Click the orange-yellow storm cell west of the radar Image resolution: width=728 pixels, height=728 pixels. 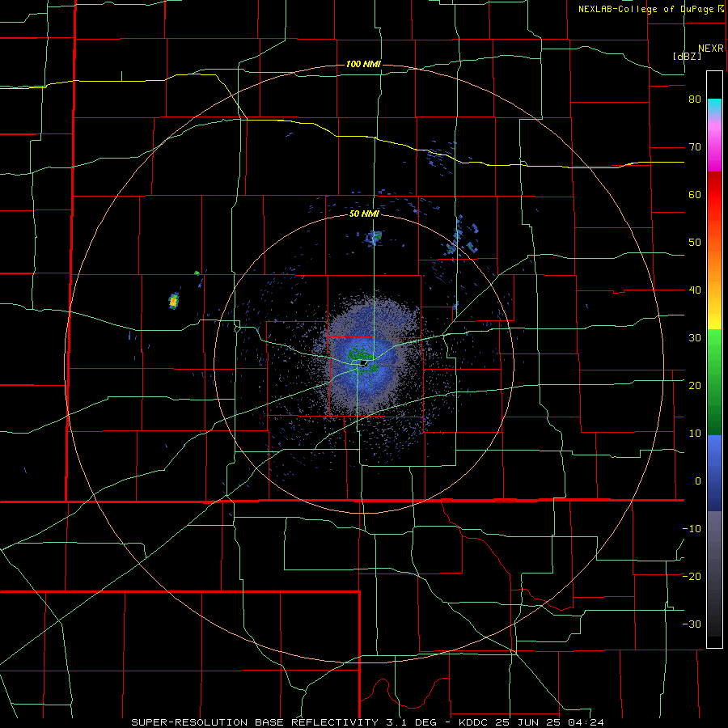pos(174,302)
